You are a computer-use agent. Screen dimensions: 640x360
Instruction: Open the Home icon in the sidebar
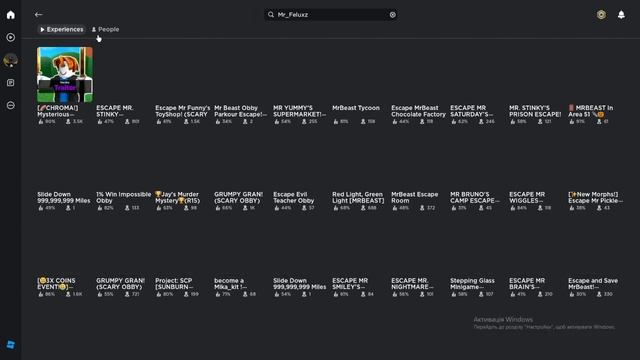click(11, 15)
